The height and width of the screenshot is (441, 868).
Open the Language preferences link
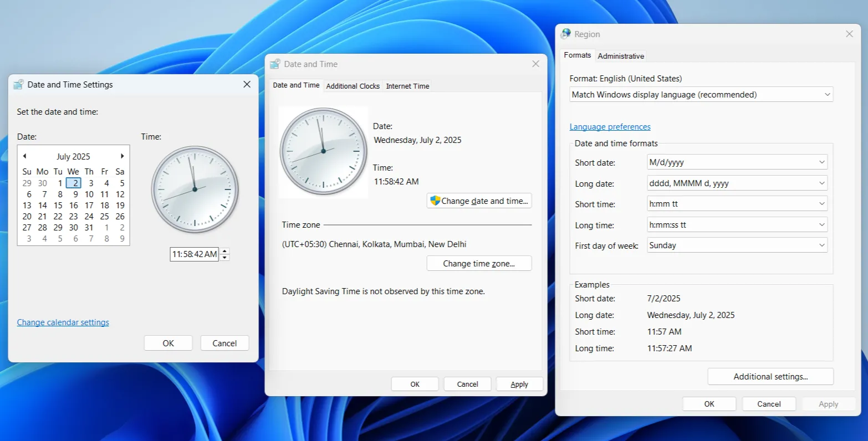point(610,127)
